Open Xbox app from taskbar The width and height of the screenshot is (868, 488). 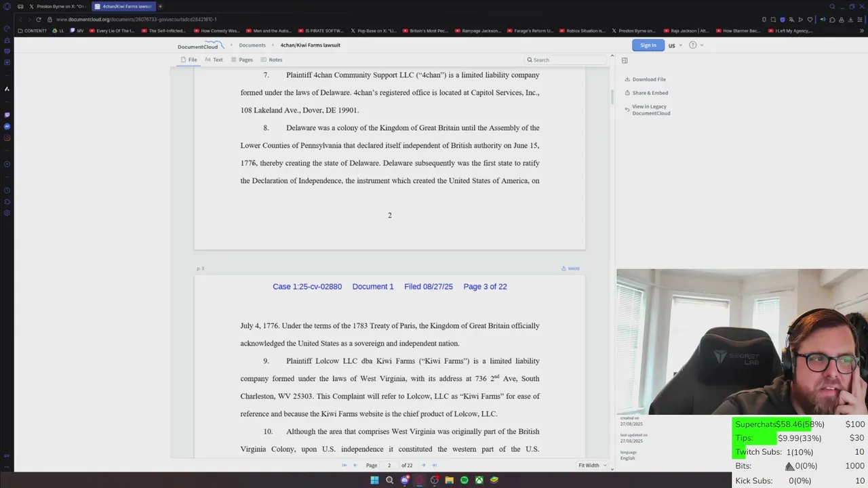pos(479,480)
